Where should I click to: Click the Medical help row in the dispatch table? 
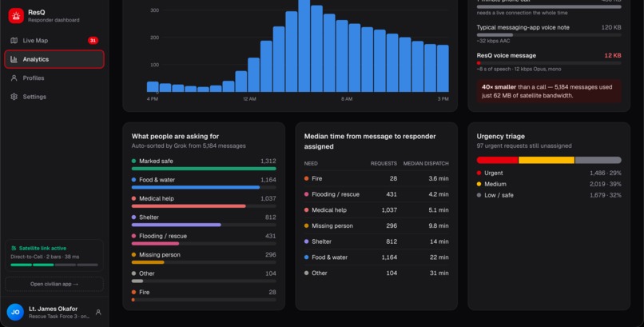pyautogui.click(x=376, y=210)
